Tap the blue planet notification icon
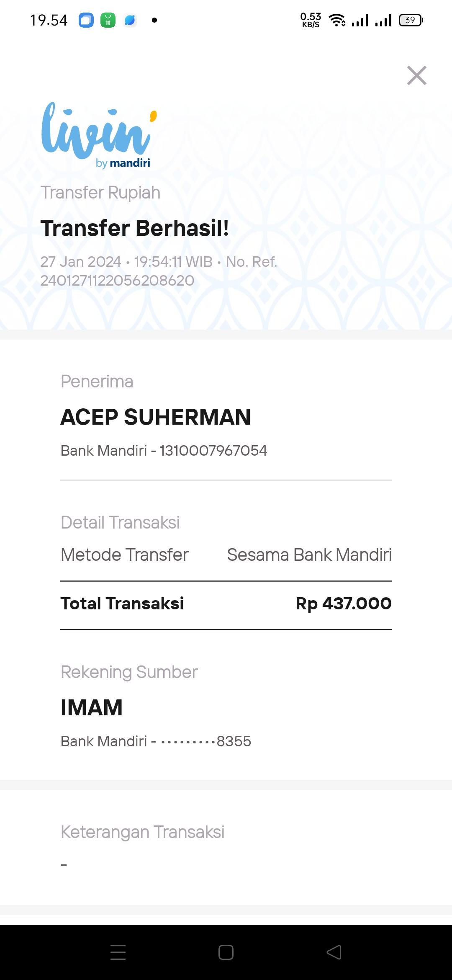This screenshot has height=980, width=452. click(130, 20)
